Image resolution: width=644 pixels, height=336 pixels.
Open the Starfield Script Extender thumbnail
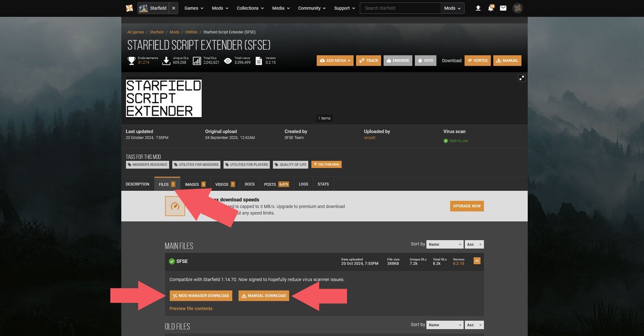point(164,98)
